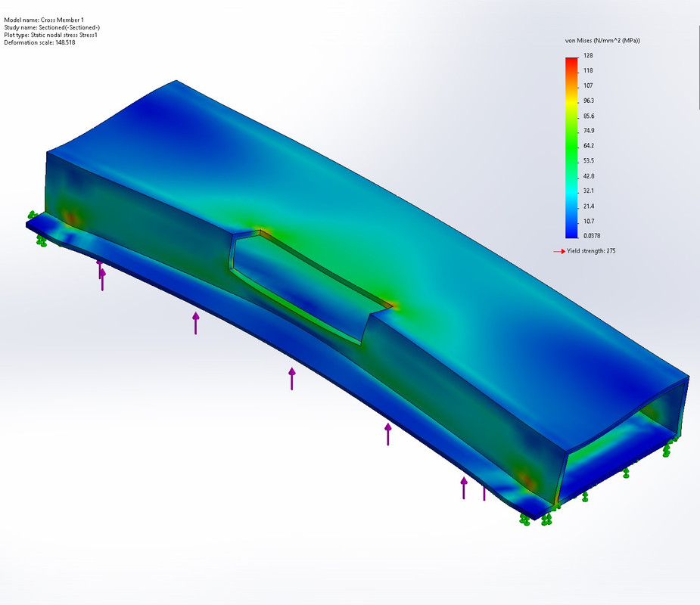
Task: Click legend maximum value 128
Action: click(588, 56)
